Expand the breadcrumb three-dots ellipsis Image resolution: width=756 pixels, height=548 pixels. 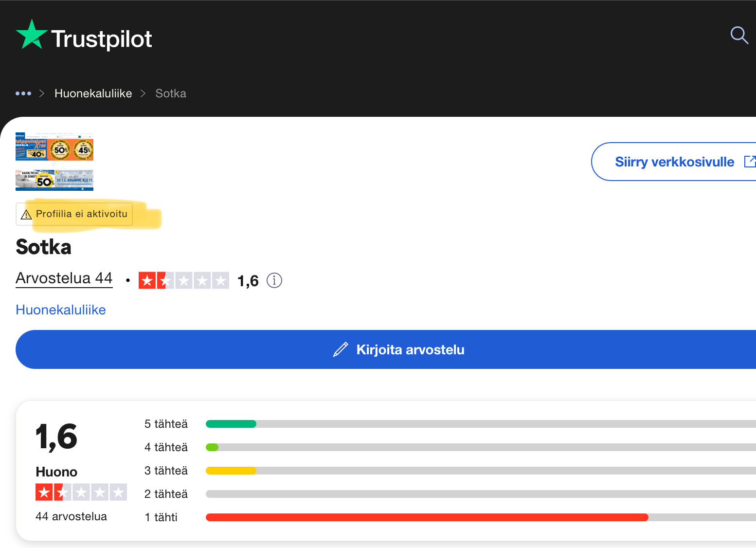(x=23, y=93)
